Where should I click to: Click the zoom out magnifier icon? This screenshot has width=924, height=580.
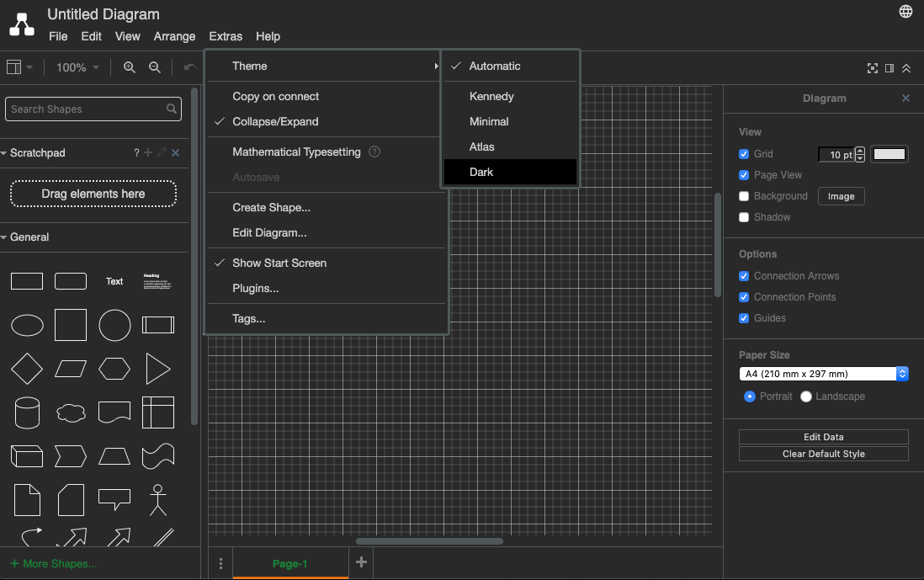click(154, 67)
